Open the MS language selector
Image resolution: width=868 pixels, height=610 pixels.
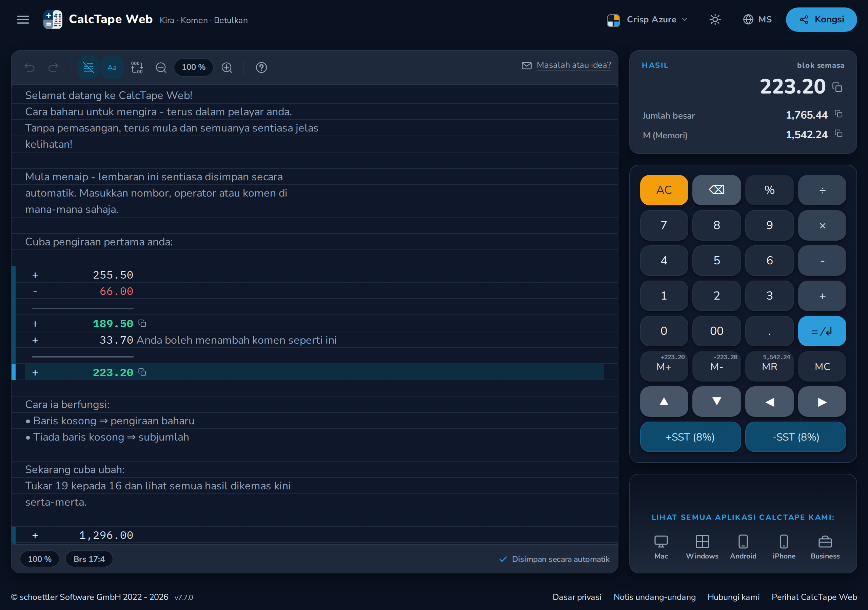coord(757,19)
